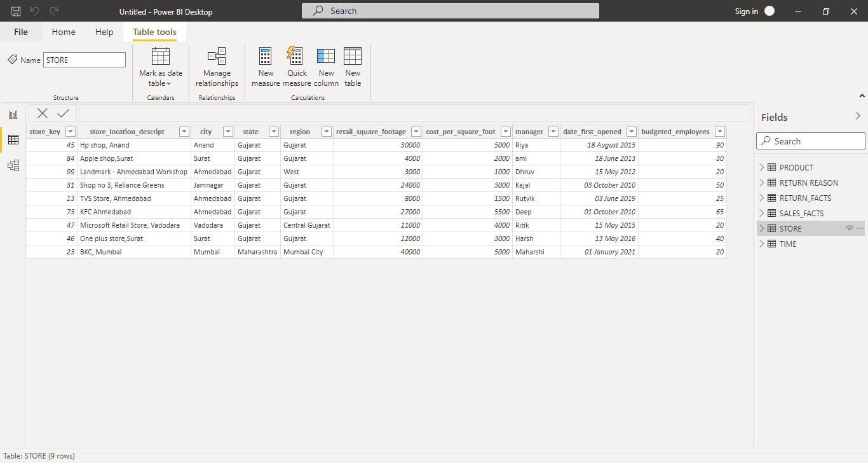
Task: Open Mark as date table
Action: [161, 67]
